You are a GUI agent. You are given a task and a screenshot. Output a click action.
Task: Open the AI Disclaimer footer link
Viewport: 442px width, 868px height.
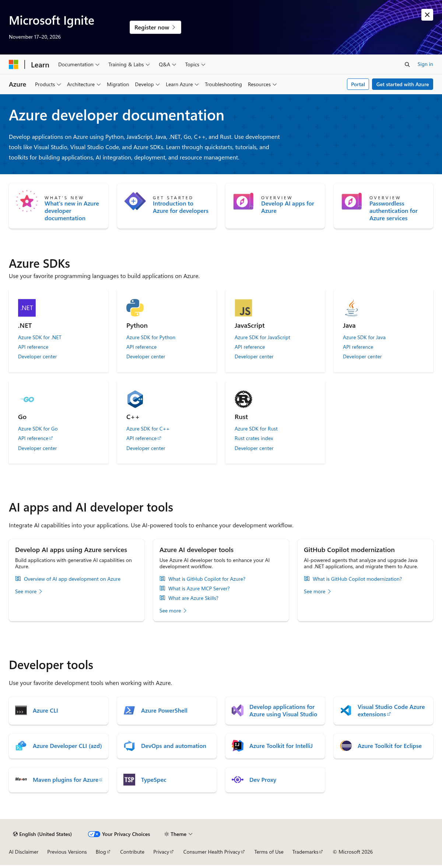click(x=24, y=852)
